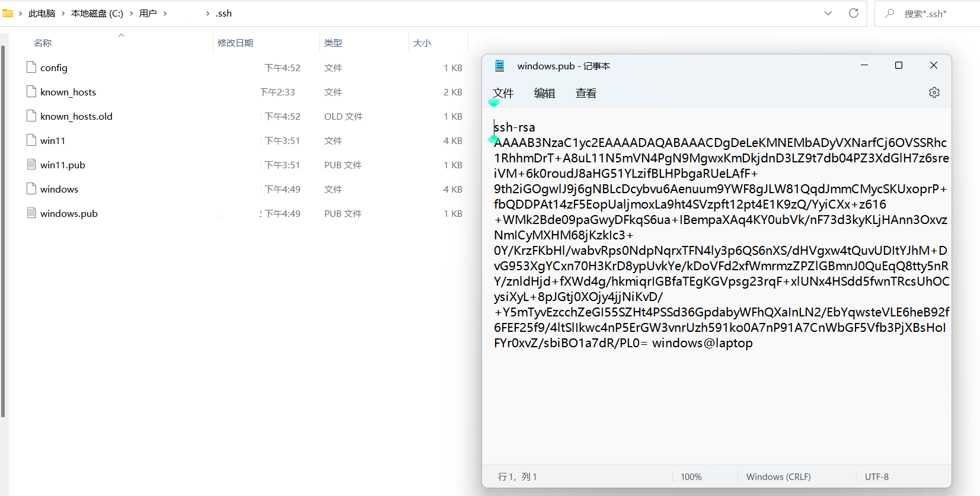Expand the chevron after 此电脑 in breadcrumb
Screen dimensions: 980x496
(x=63, y=13)
